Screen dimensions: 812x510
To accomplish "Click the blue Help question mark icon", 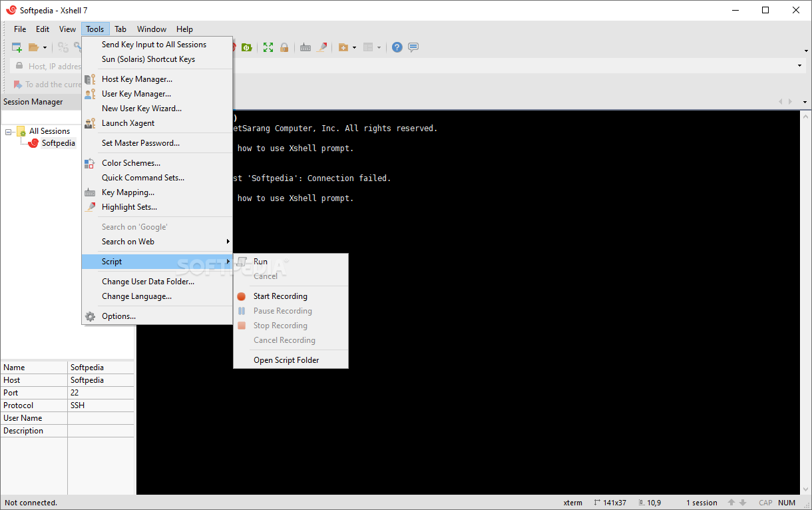I will [397, 47].
